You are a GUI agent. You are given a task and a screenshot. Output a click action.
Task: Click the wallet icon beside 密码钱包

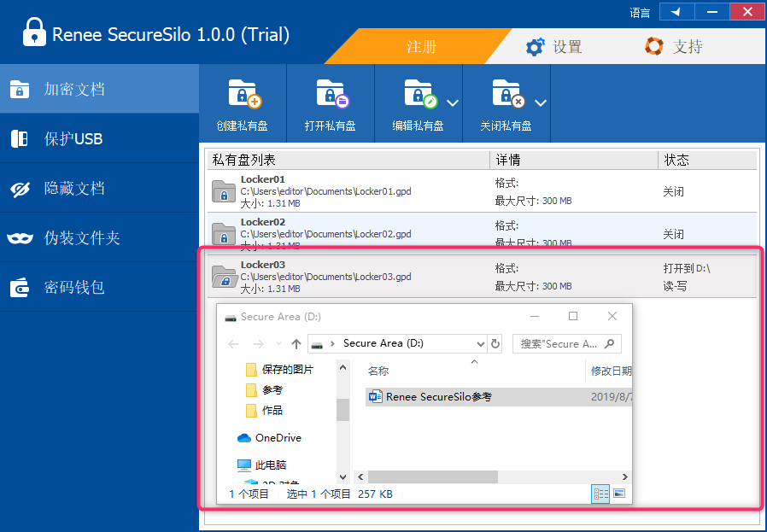click(20, 288)
